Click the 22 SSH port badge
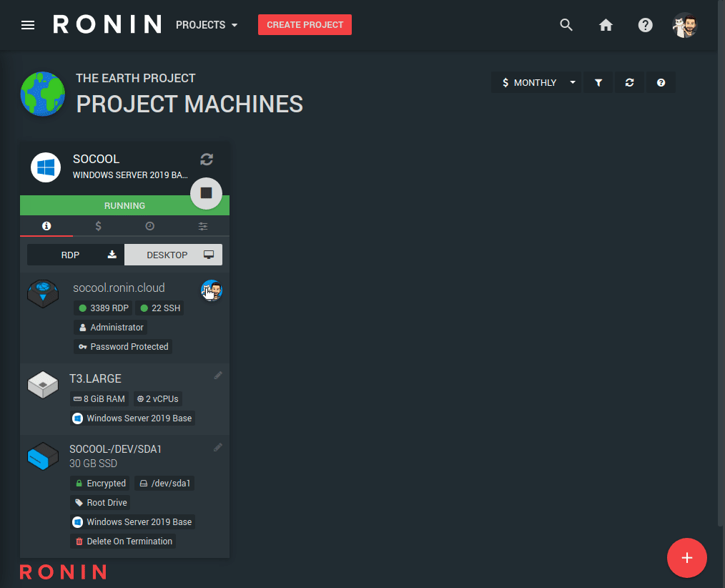Viewport: 725px width, 588px height. [159, 308]
